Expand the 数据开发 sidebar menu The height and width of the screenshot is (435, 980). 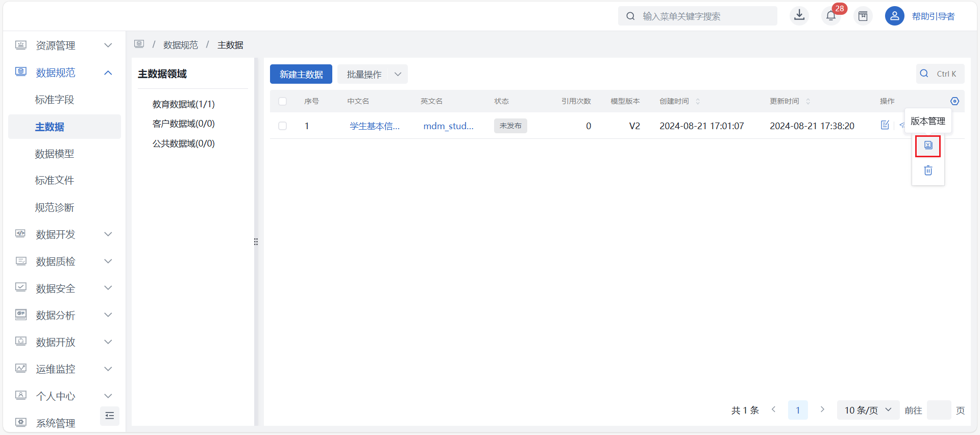(x=64, y=234)
